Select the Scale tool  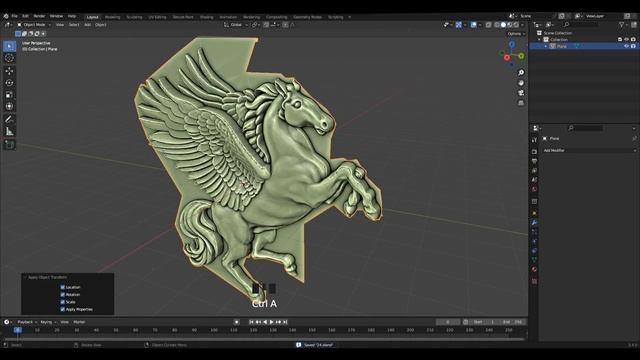tap(9, 95)
